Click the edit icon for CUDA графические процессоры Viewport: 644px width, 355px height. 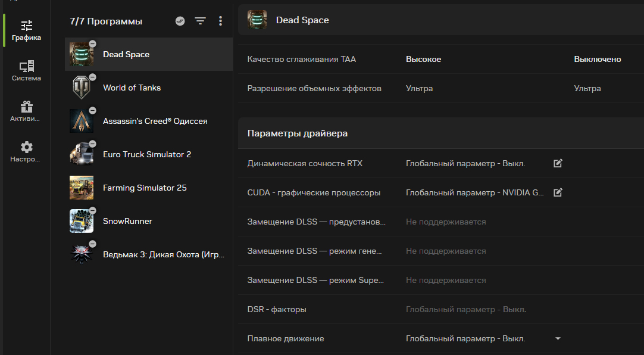click(558, 192)
